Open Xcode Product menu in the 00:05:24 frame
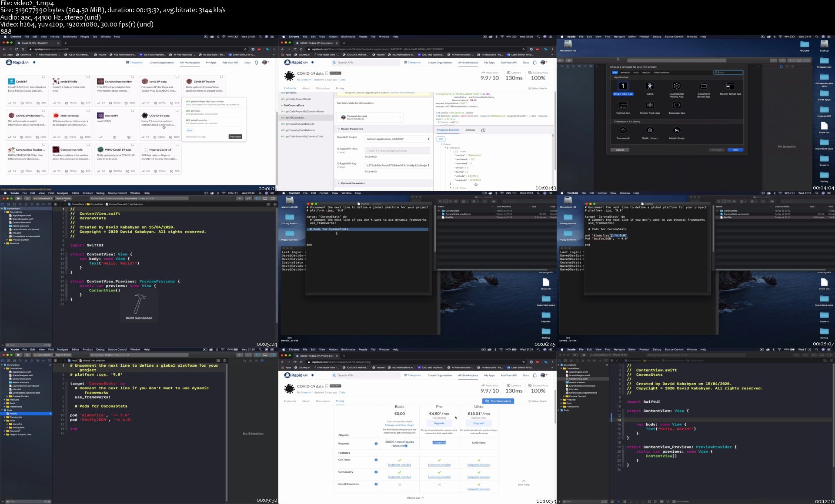The height and width of the screenshot is (504, 835). pyautogui.click(x=87, y=193)
